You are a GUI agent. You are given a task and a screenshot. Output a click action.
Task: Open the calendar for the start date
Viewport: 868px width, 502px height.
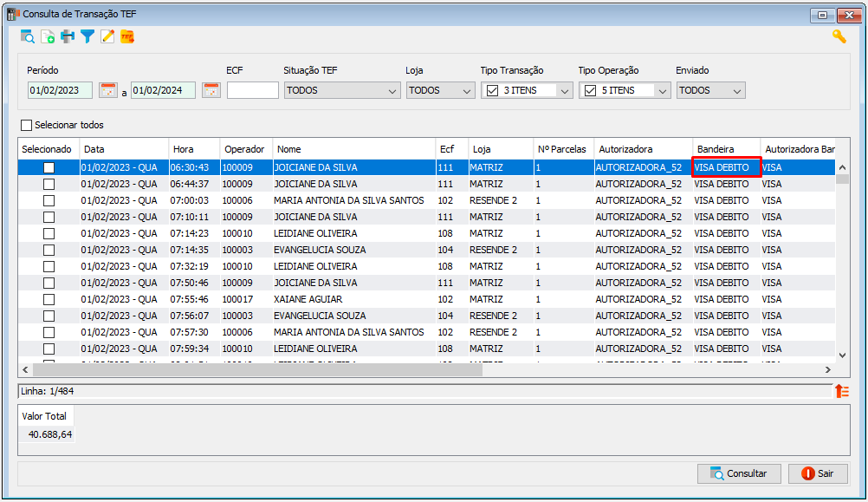[x=108, y=90]
